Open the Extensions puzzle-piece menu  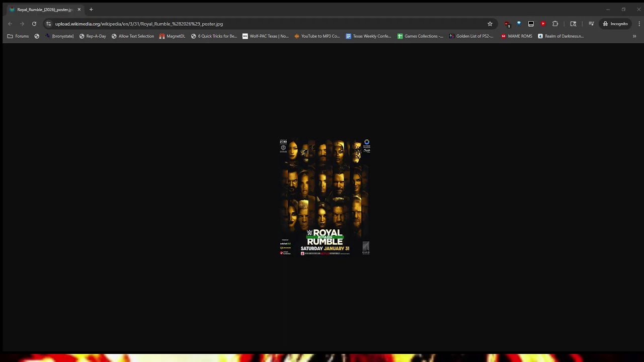(x=555, y=24)
